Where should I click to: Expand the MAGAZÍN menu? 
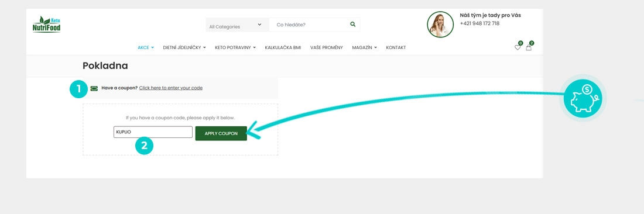(x=364, y=47)
